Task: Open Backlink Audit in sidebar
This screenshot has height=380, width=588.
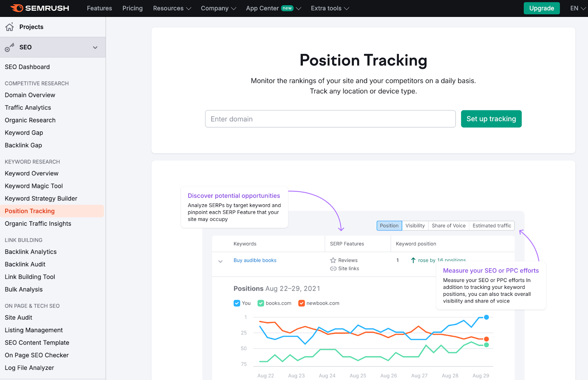Action: pos(25,264)
